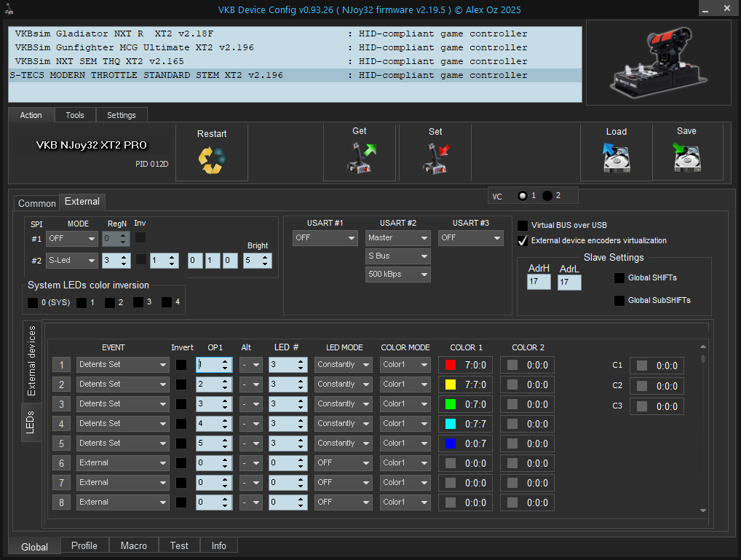This screenshot has height=560, width=741.
Task: Click the C3 custom color swatch
Action: pyautogui.click(x=642, y=406)
